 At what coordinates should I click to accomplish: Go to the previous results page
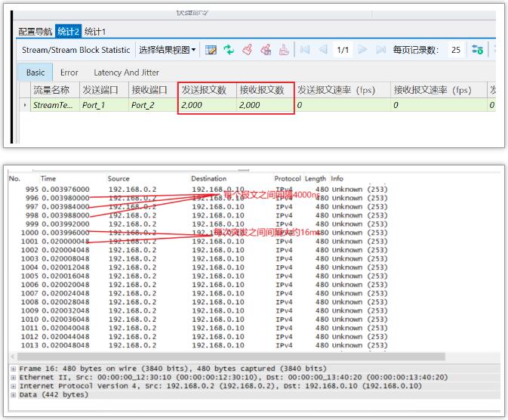[x=323, y=50]
